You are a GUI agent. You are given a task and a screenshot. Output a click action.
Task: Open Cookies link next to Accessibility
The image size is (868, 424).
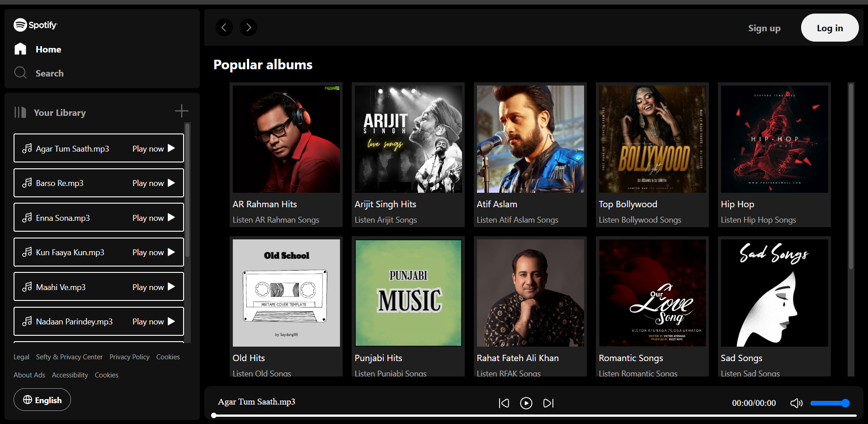tap(107, 375)
